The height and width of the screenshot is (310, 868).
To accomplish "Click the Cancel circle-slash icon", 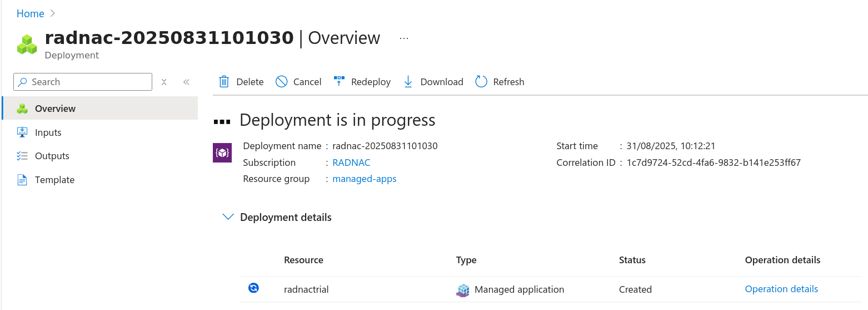I will (x=282, y=82).
